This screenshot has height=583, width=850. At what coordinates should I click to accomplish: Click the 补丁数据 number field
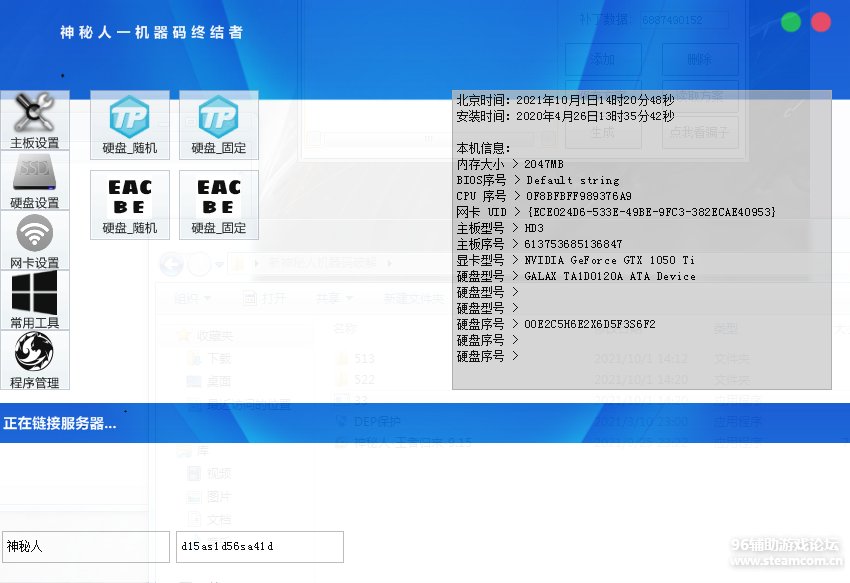[x=685, y=20]
